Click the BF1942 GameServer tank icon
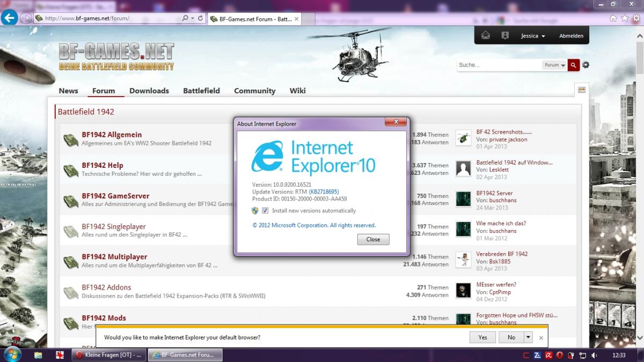 pyautogui.click(x=71, y=201)
